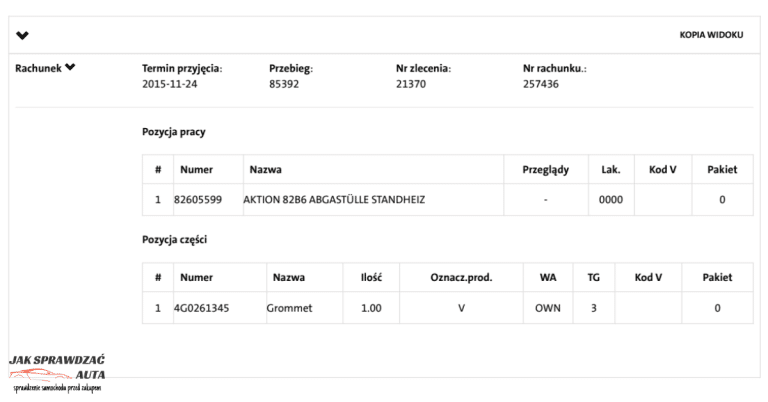Select the Lak. column header
This screenshot has width=768, height=402.
pos(610,170)
